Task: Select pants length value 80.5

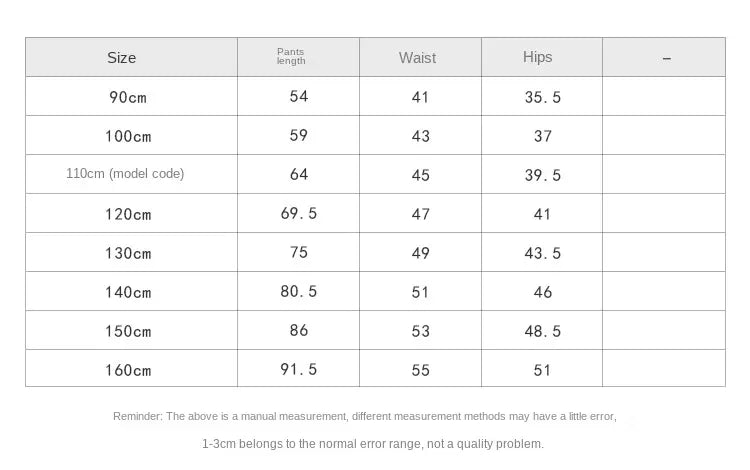Action: click(x=299, y=291)
